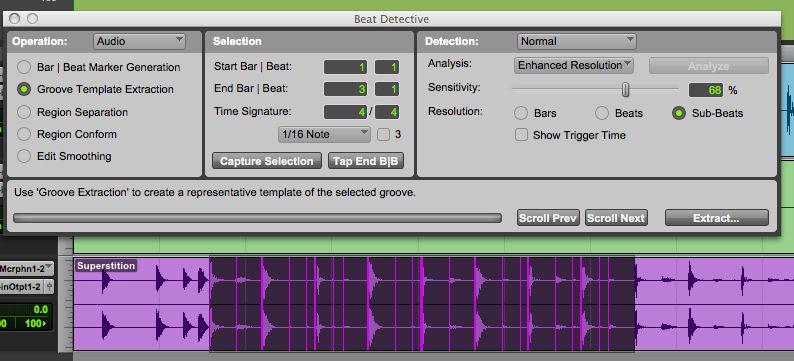Click the Start Beat field
This screenshot has width=794, height=361.
tap(387, 67)
